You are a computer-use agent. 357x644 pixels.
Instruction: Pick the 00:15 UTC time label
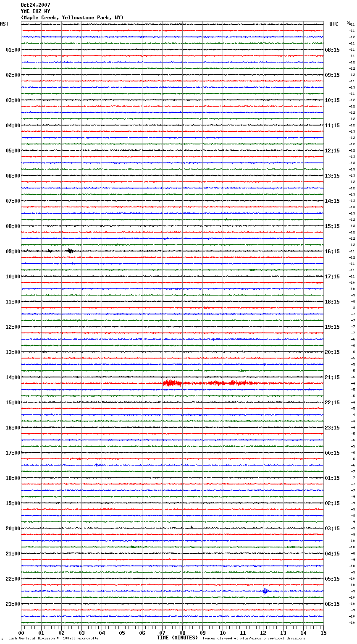tap(332, 453)
